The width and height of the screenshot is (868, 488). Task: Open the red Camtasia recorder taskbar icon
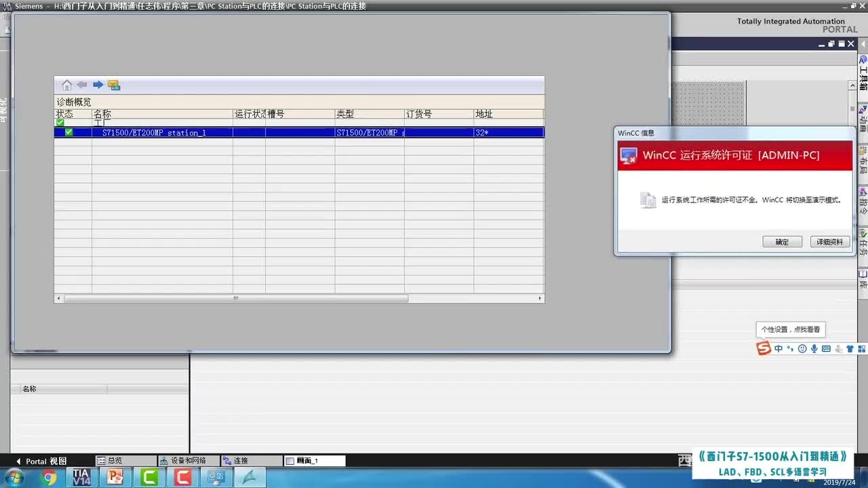[x=182, y=478]
